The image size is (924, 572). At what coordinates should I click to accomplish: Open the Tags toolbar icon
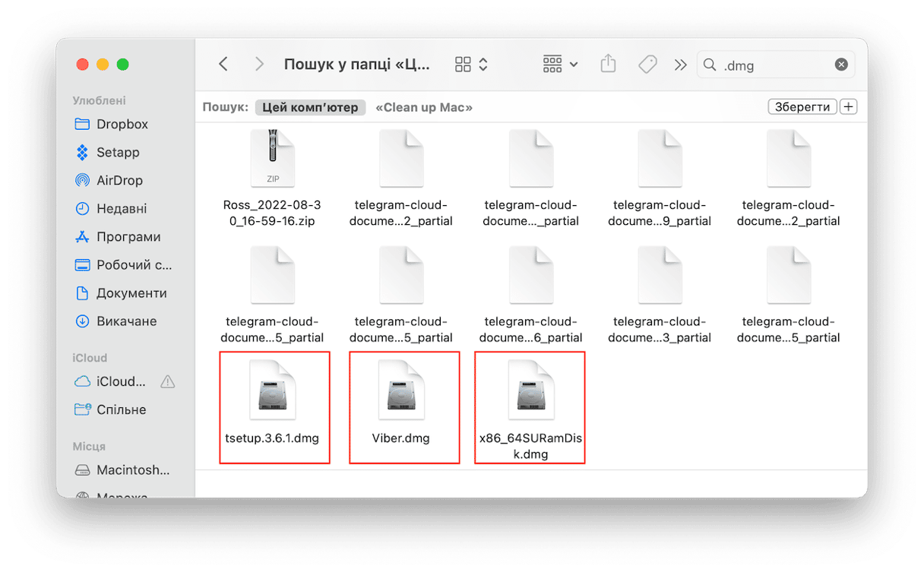coord(647,65)
